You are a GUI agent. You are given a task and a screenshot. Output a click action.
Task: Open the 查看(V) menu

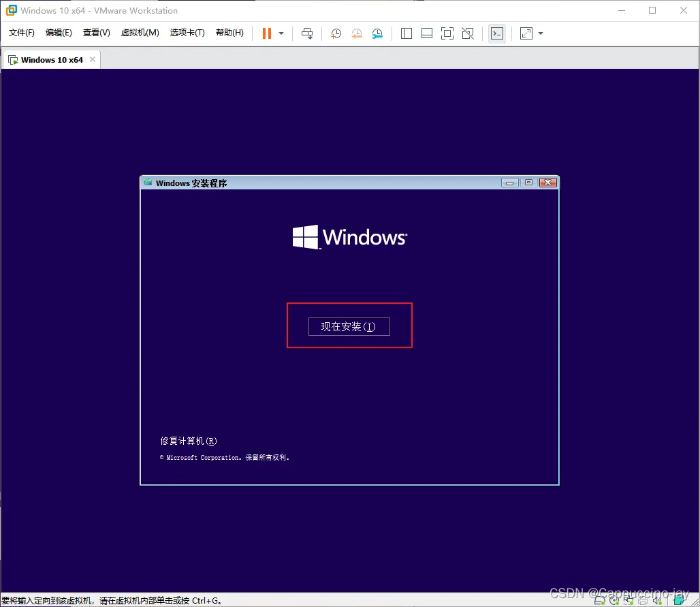(x=97, y=33)
